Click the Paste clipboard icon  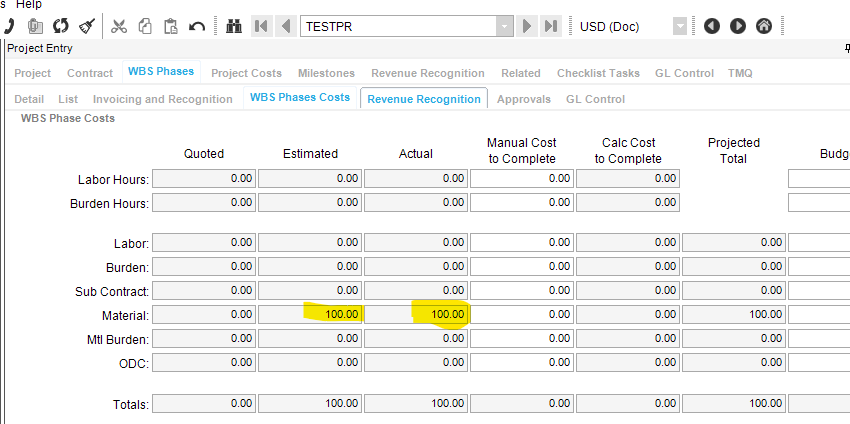(171, 26)
